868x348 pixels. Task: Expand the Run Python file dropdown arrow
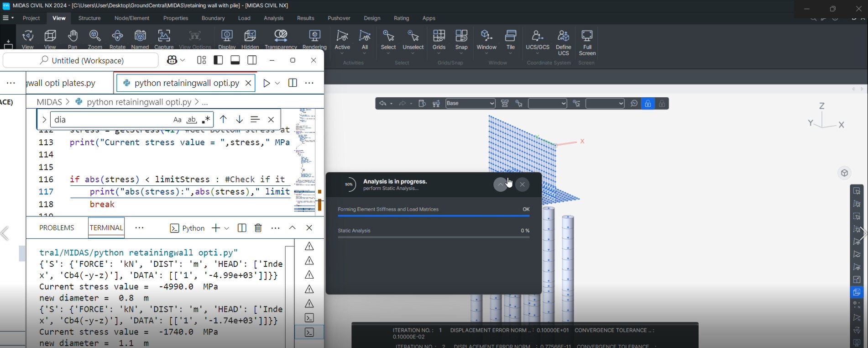point(277,83)
